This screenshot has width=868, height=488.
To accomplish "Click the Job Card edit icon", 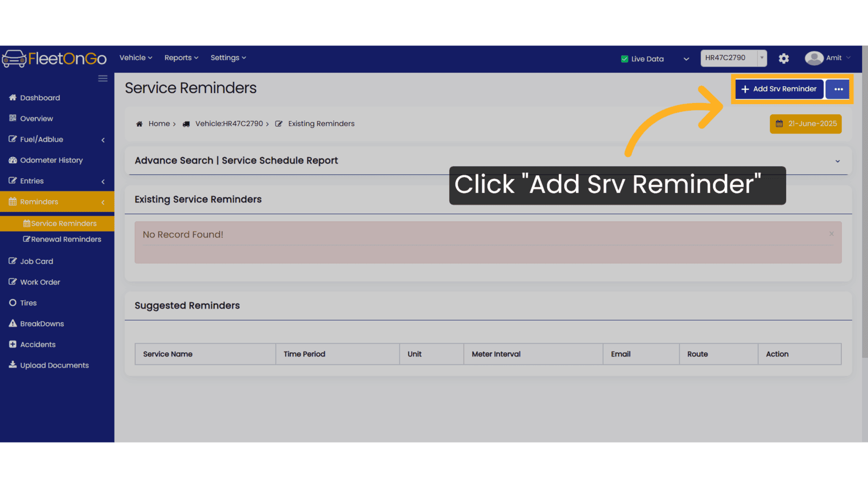I will 12,261.
